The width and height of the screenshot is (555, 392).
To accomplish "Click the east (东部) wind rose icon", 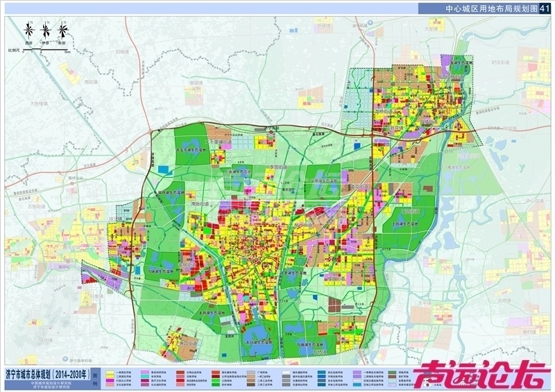I will [x=62, y=31].
